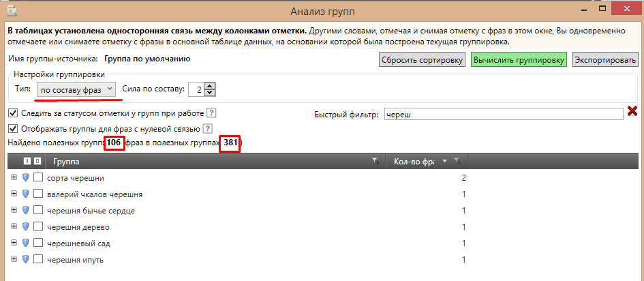Viewport: 644px width, 281px height.
Task: Check the box for черешня дерево
Action: [x=38, y=226]
